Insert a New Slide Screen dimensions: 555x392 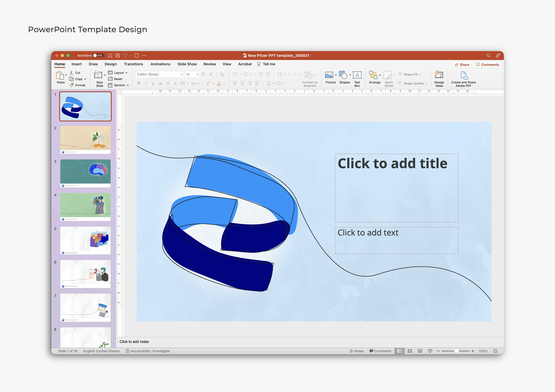click(x=99, y=79)
